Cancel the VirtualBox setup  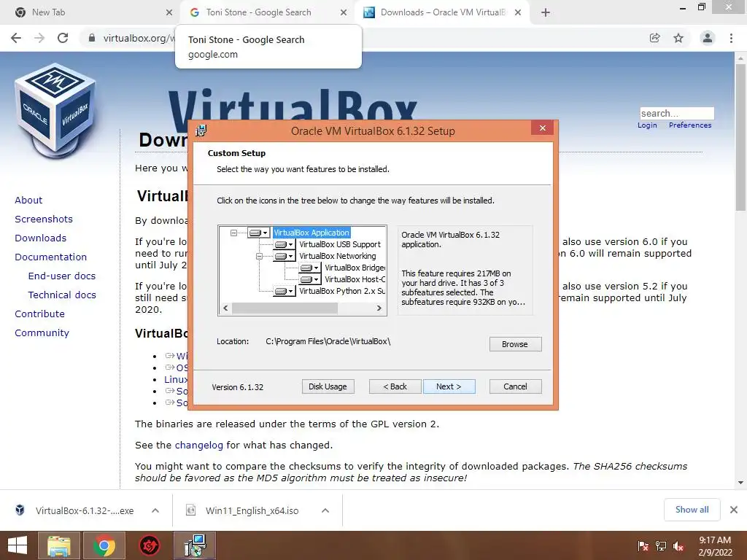click(516, 386)
